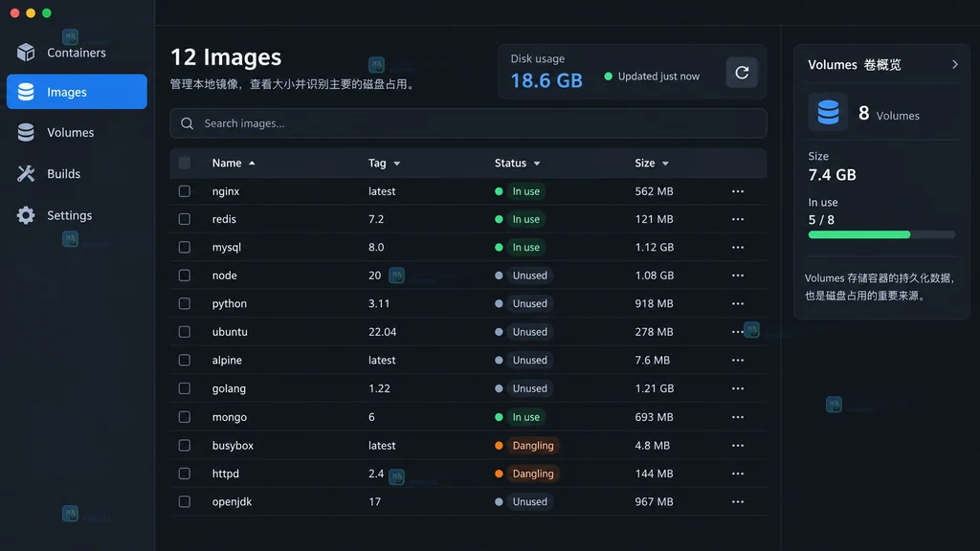Check the openjdk image checkbox
980x551 pixels.
(x=185, y=501)
